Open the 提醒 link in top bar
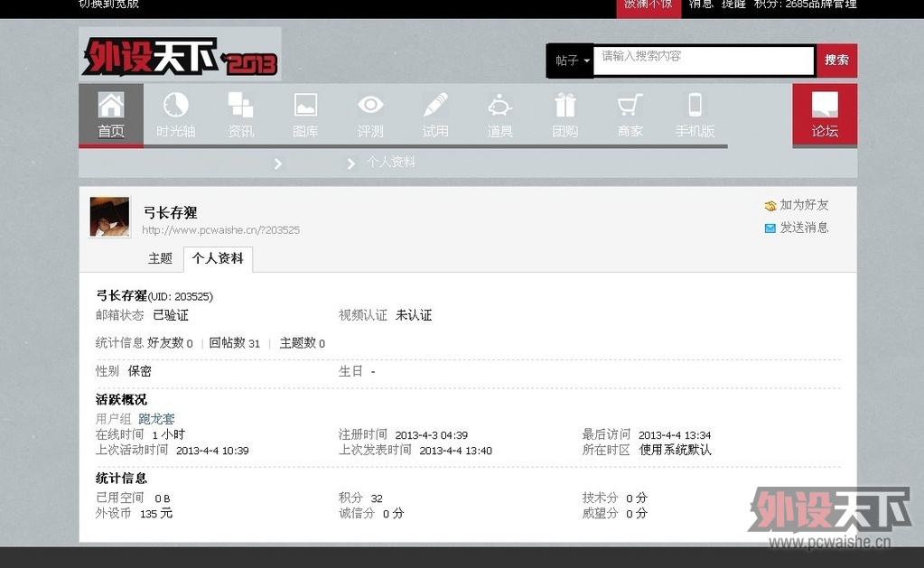This screenshot has height=568, width=924. (733, 5)
